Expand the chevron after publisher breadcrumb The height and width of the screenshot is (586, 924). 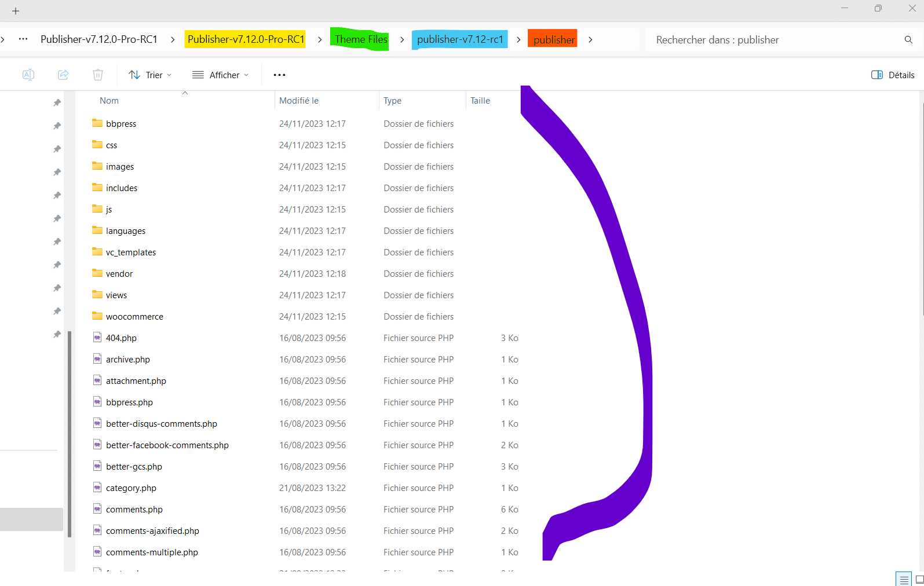(590, 40)
